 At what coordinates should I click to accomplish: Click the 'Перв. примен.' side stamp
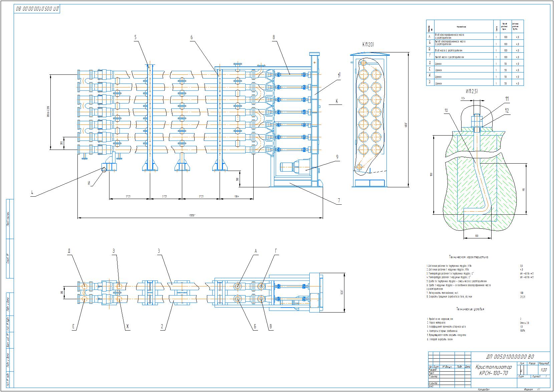click(x=8, y=219)
